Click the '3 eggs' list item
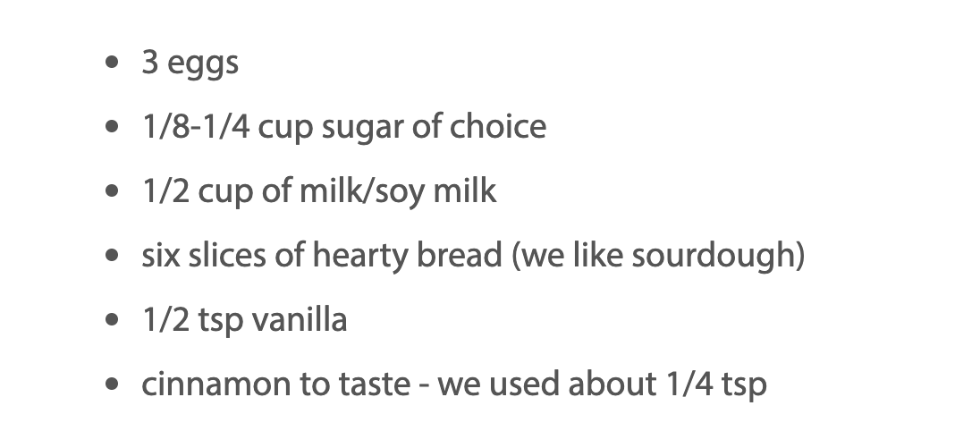980x431 pixels. coord(190,63)
